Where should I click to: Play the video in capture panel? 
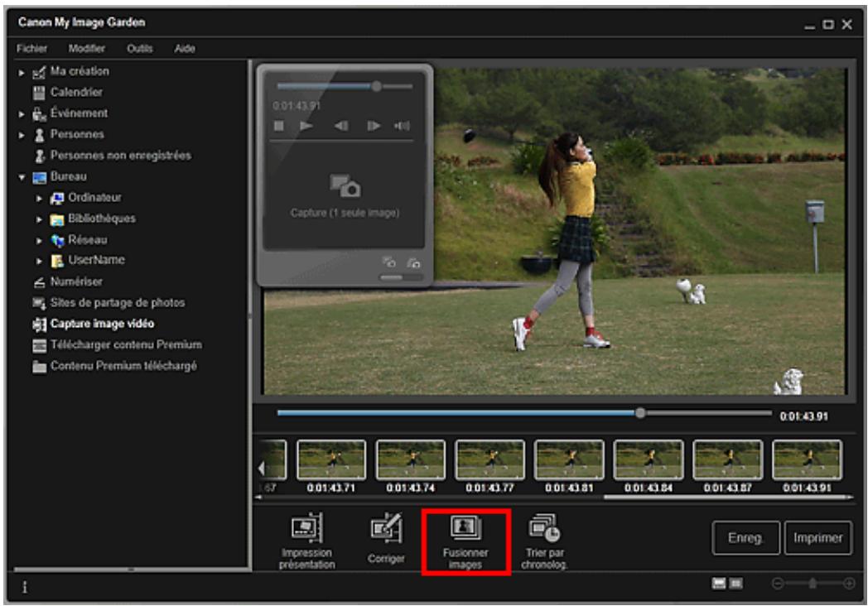click(x=306, y=126)
